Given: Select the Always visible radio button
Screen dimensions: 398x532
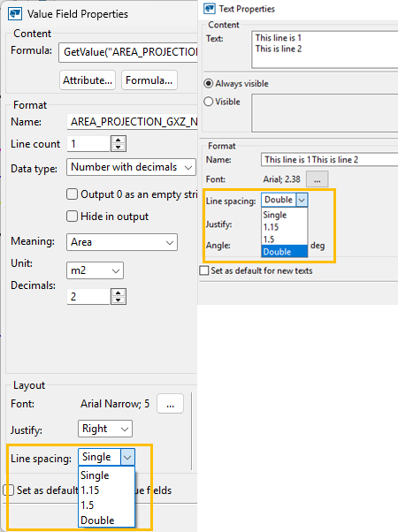Looking at the screenshot, I should [208, 83].
